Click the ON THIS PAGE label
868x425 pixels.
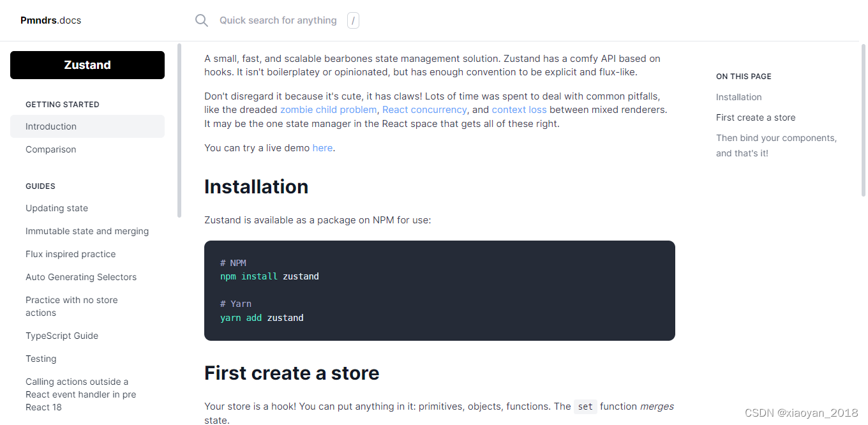tap(744, 76)
